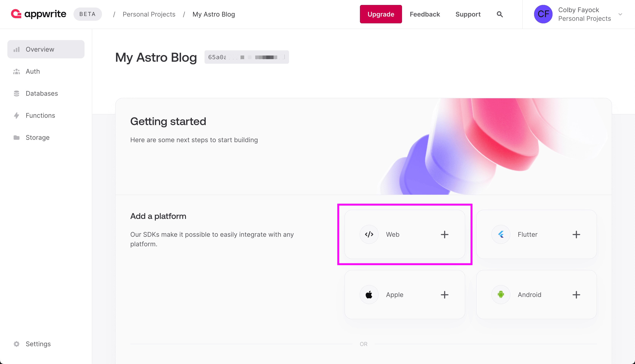Click Colby Fayock account name
This screenshot has width=635, height=364.
click(x=578, y=10)
